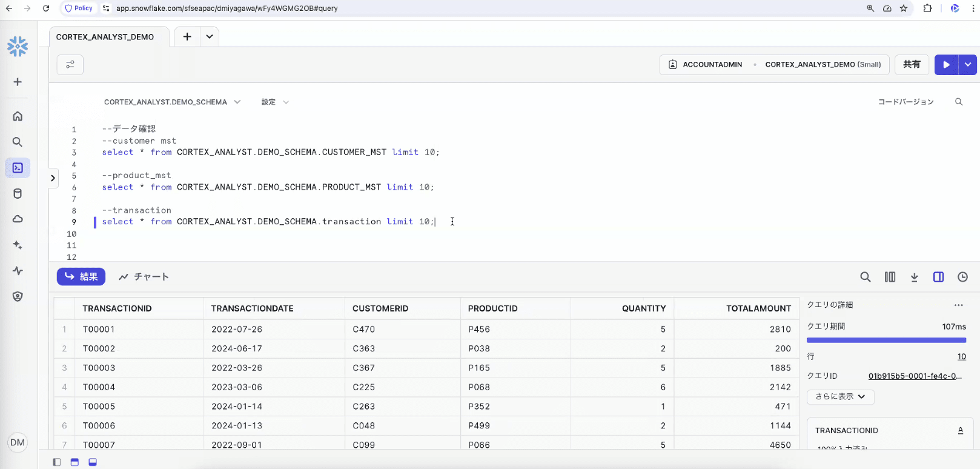
Task: Expand the collapsed object panel arrow
Action: [x=53, y=178]
